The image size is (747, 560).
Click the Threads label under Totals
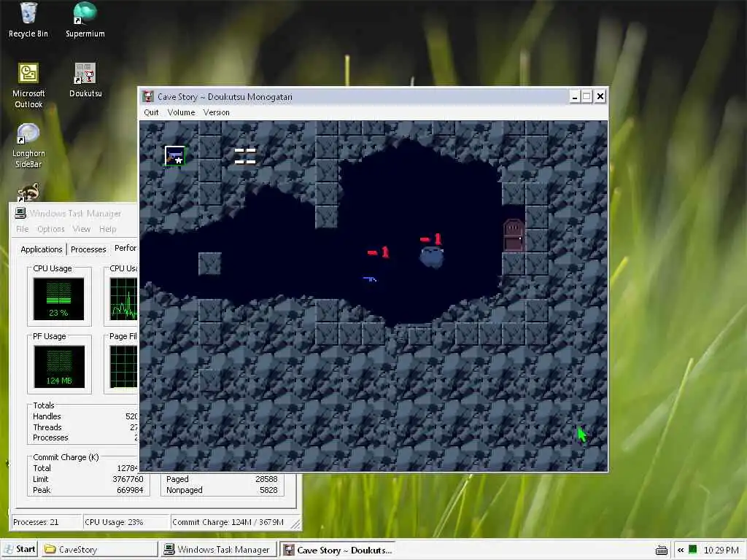[x=47, y=427]
